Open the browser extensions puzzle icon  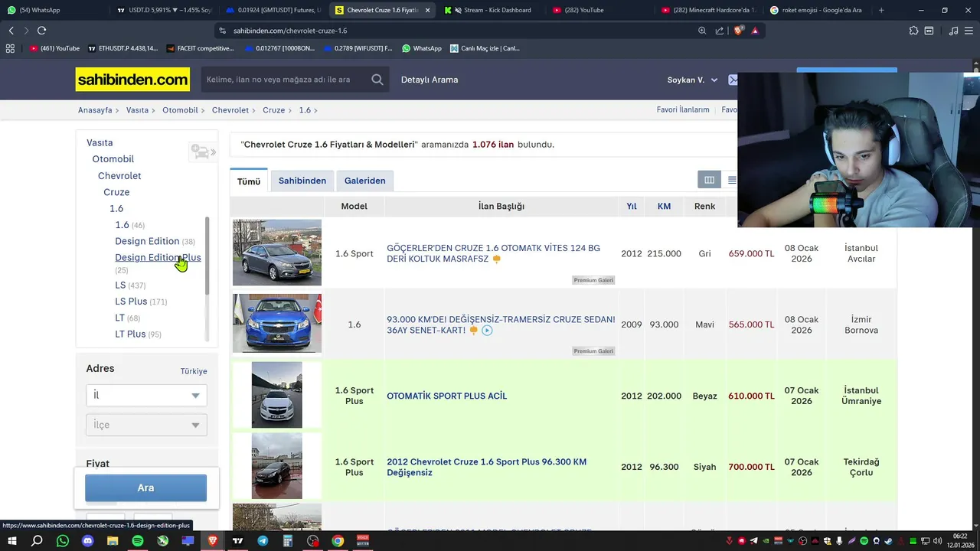(913, 31)
